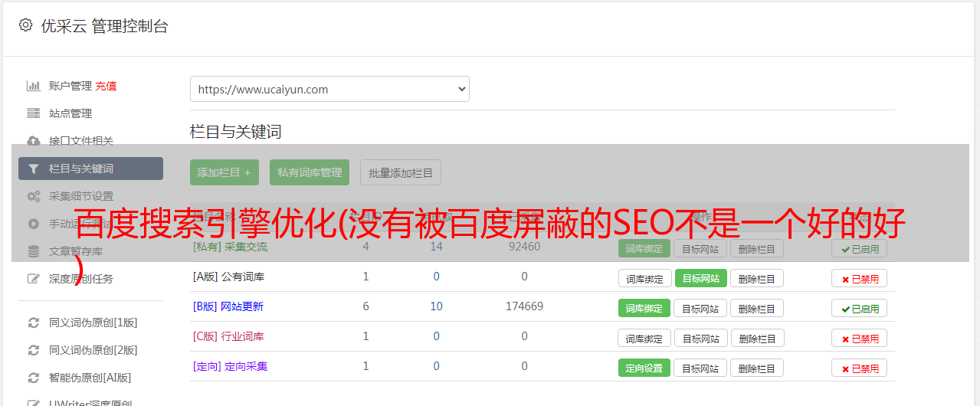Follow the red 充值 link
Image resolution: width=980 pixels, height=406 pixels.
(x=107, y=86)
